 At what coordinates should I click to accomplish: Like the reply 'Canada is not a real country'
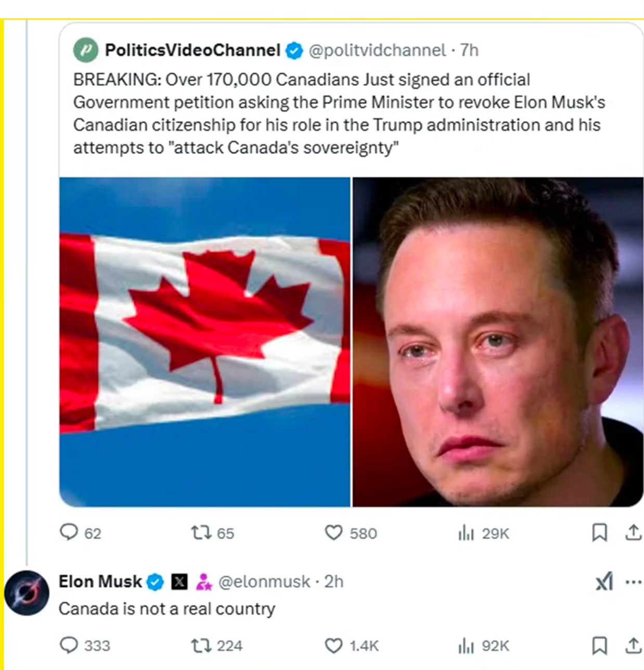[333, 646]
